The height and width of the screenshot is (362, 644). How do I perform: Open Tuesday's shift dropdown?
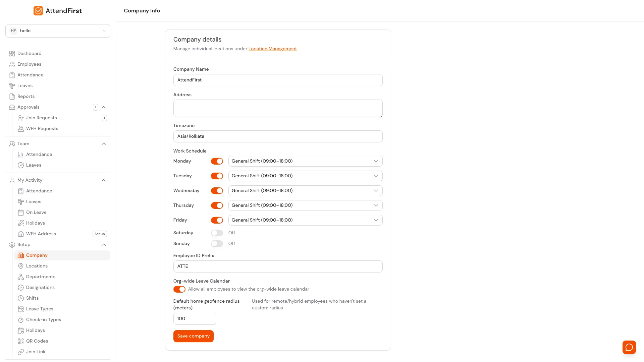coord(305,176)
